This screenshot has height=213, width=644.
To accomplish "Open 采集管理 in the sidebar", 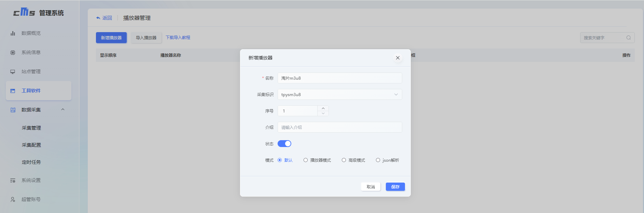I will [31, 128].
